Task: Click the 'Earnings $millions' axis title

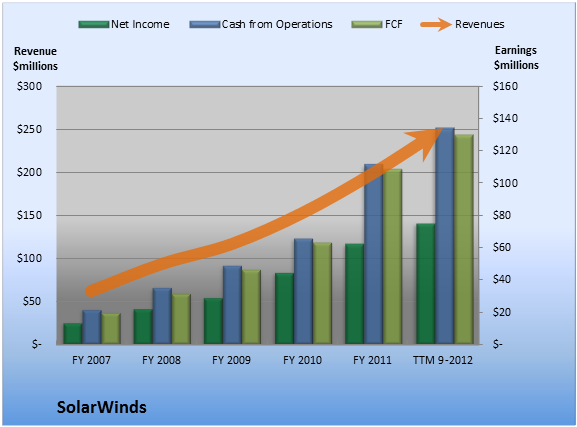Action: click(516, 58)
